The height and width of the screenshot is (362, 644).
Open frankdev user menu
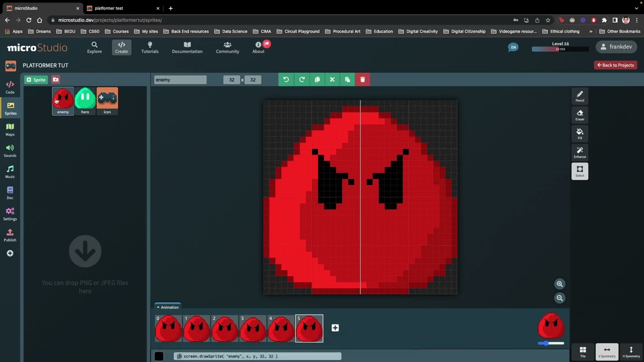(617, 47)
